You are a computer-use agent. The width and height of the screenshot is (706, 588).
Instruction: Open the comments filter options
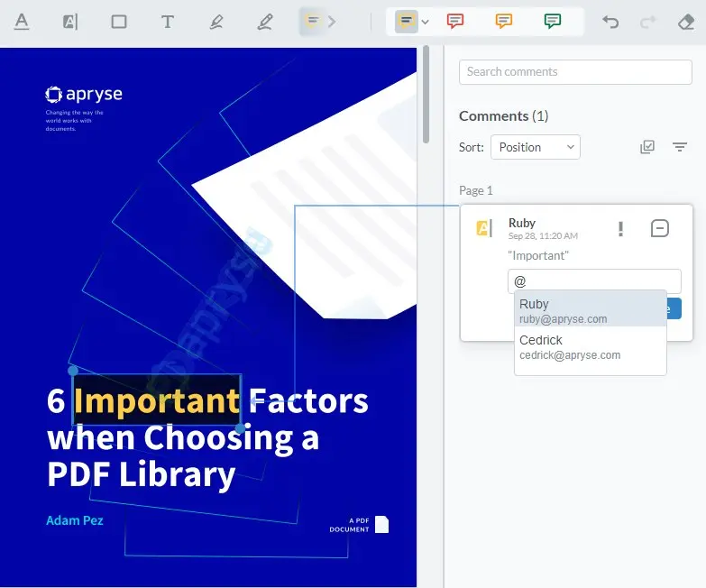coord(680,147)
